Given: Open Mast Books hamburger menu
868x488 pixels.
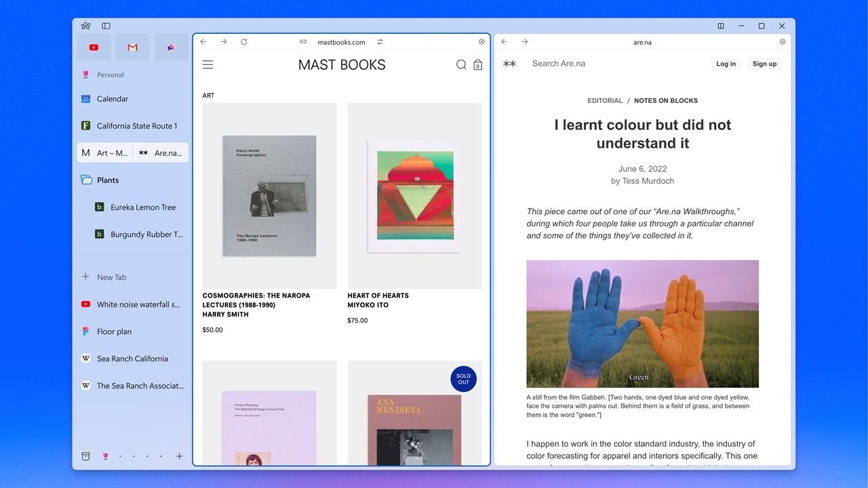Looking at the screenshot, I should click(x=208, y=65).
